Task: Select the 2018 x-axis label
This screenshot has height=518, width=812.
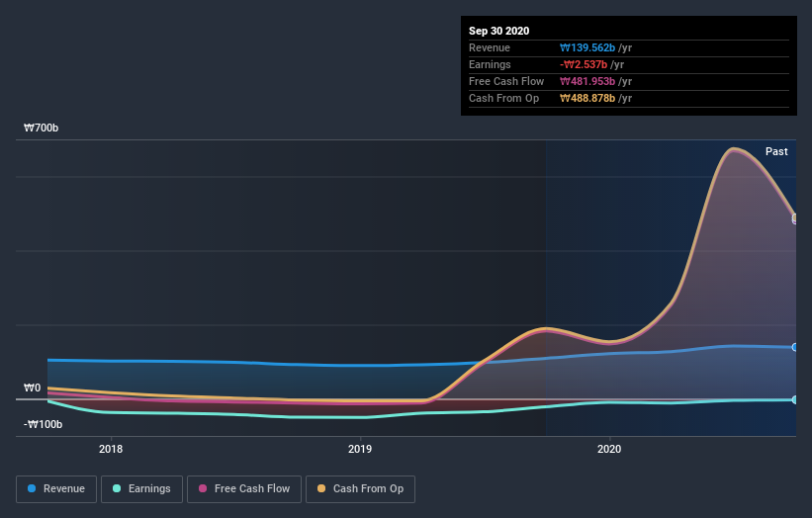Action: 111,449
